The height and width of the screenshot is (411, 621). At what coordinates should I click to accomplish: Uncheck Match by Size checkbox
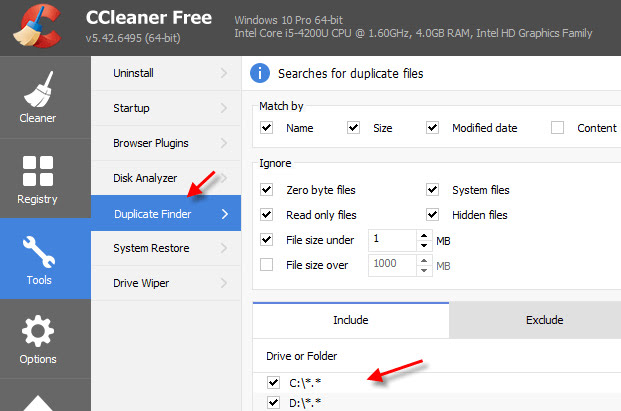click(x=353, y=128)
